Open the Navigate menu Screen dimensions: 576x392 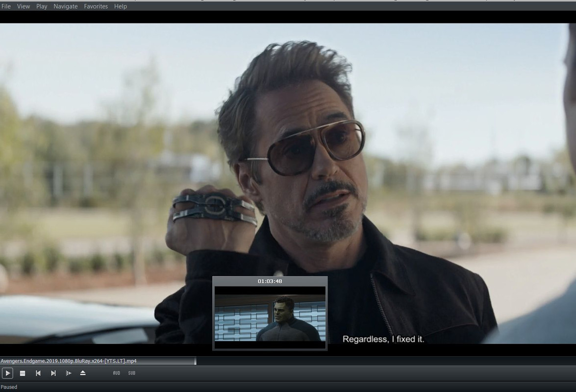65,6
